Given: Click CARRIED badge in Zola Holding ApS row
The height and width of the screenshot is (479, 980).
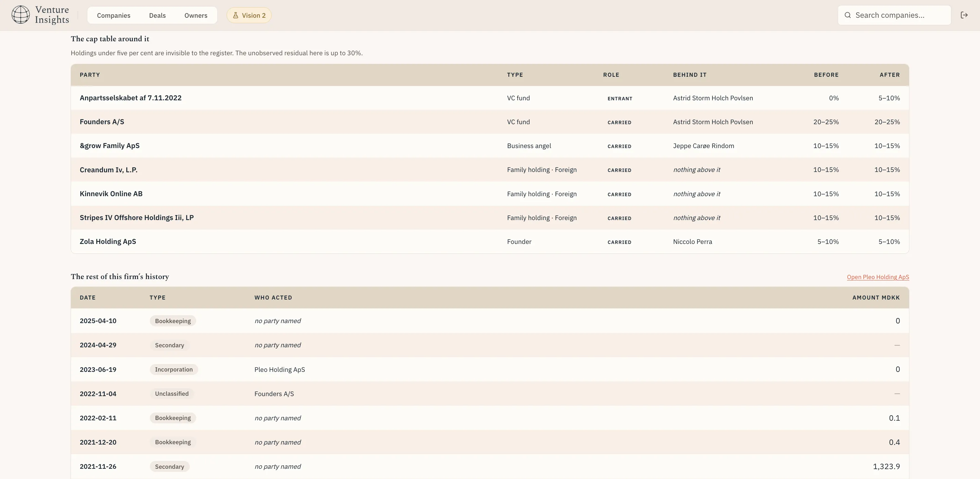Looking at the screenshot, I should tap(619, 242).
